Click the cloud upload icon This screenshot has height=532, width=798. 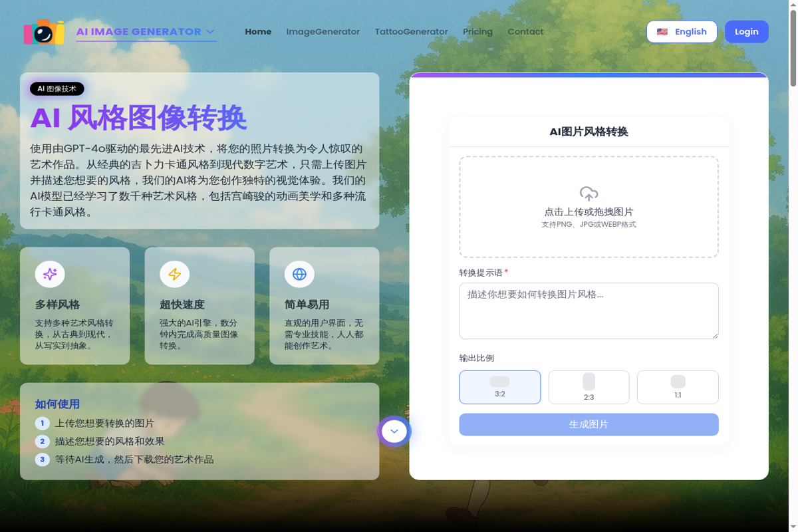click(589, 194)
